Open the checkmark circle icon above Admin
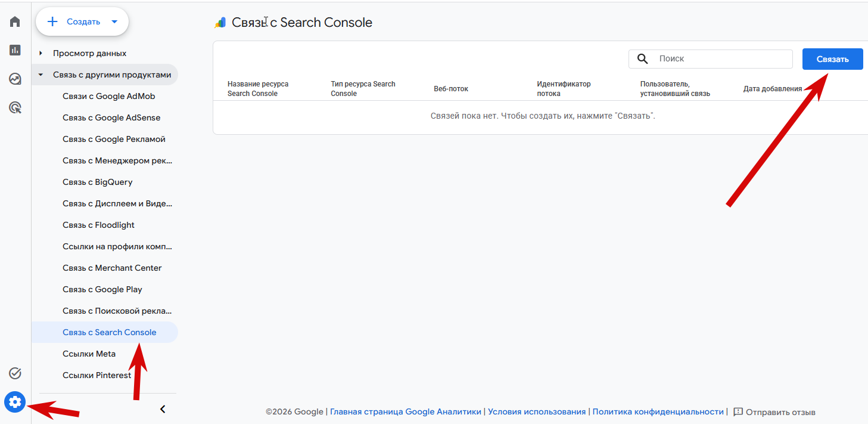Image resolution: width=868 pixels, height=424 pixels. pos(15,373)
